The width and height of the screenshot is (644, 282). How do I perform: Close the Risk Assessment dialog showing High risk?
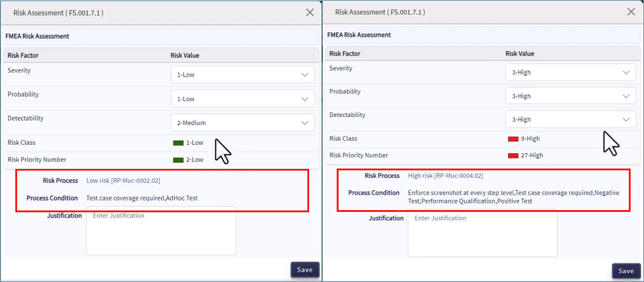click(x=631, y=12)
